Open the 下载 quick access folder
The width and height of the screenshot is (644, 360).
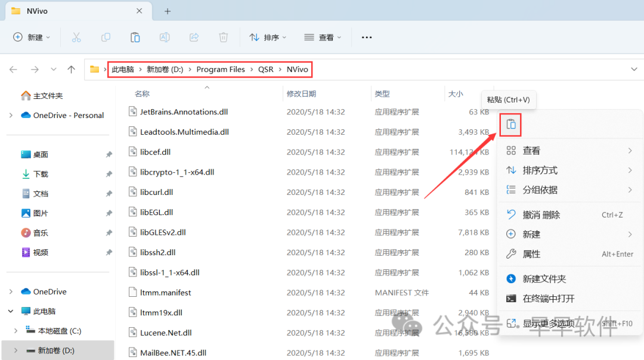click(x=41, y=174)
